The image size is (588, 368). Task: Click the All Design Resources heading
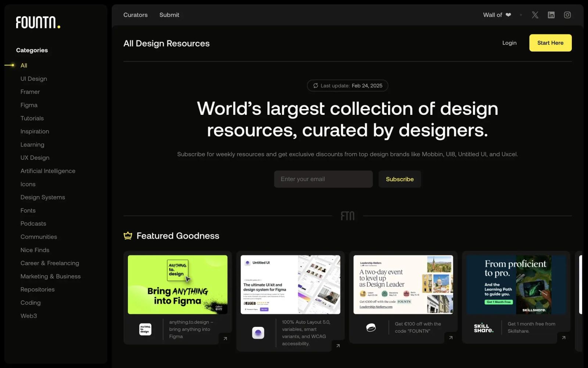tap(166, 43)
